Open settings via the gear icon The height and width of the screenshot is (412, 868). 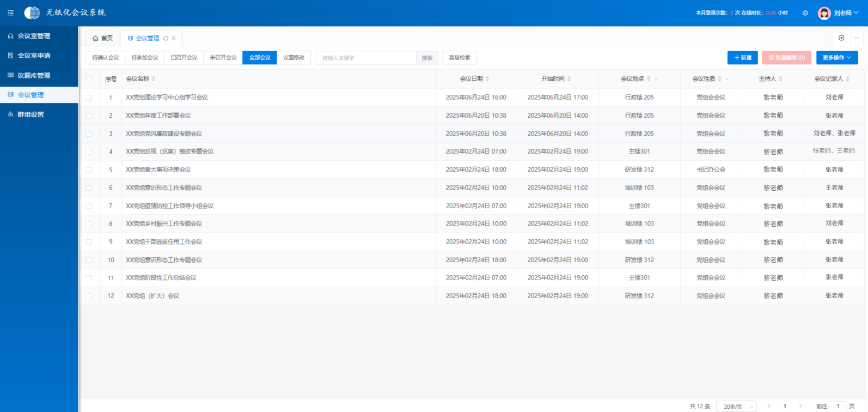(x=805, y=13)
